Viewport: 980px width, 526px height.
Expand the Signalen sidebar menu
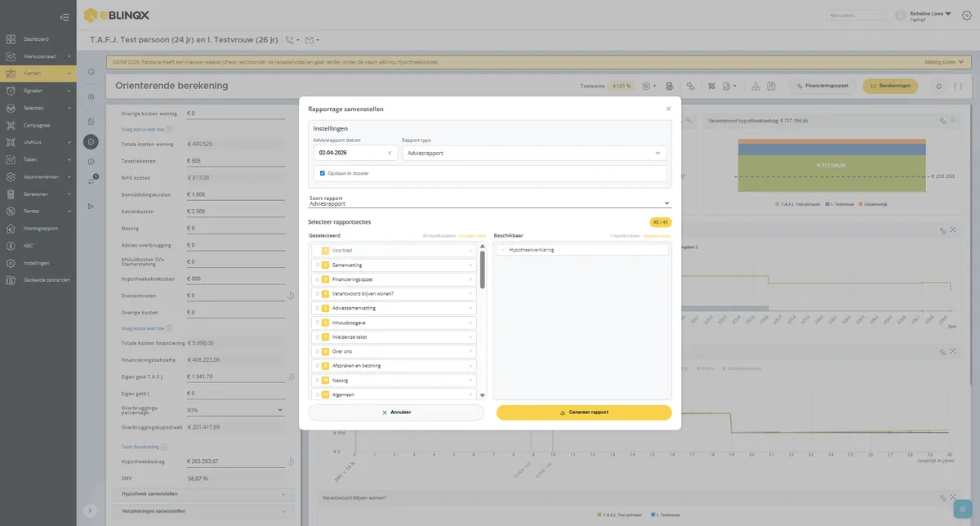38,91
